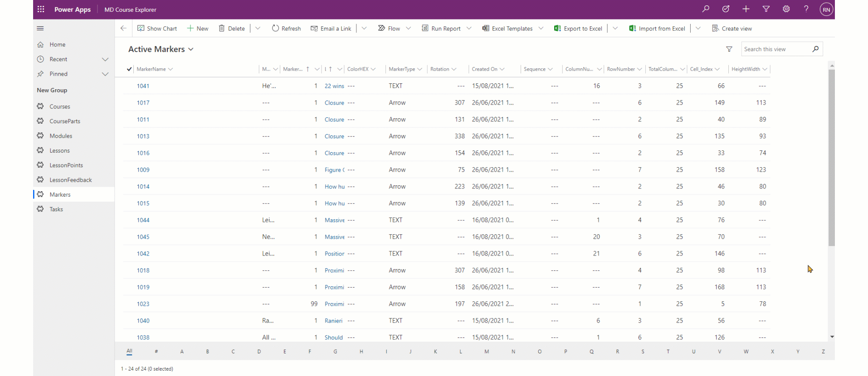
Task: Open the Settings gear icon
Action: 786,9
